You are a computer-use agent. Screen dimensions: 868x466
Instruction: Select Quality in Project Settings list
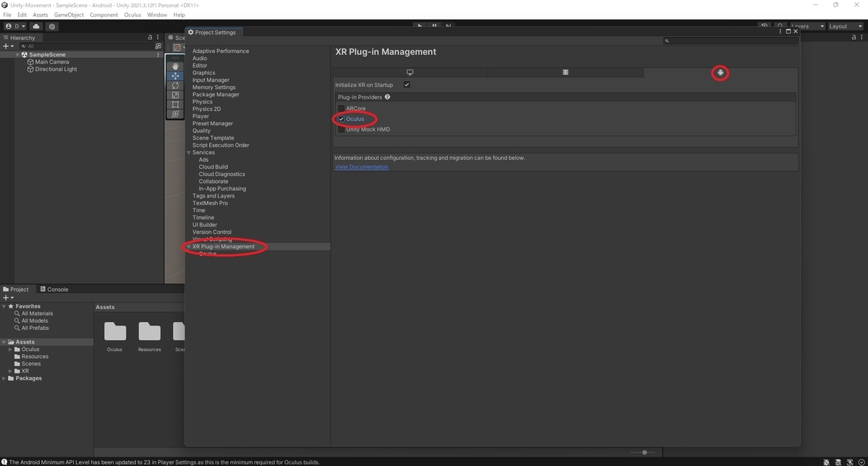pos(201,131)
